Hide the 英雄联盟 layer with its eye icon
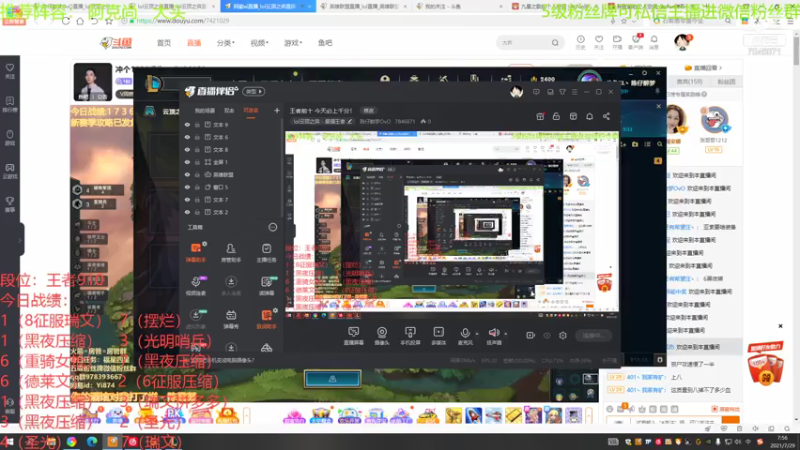 pyautogui.click(x=187, y=174)
